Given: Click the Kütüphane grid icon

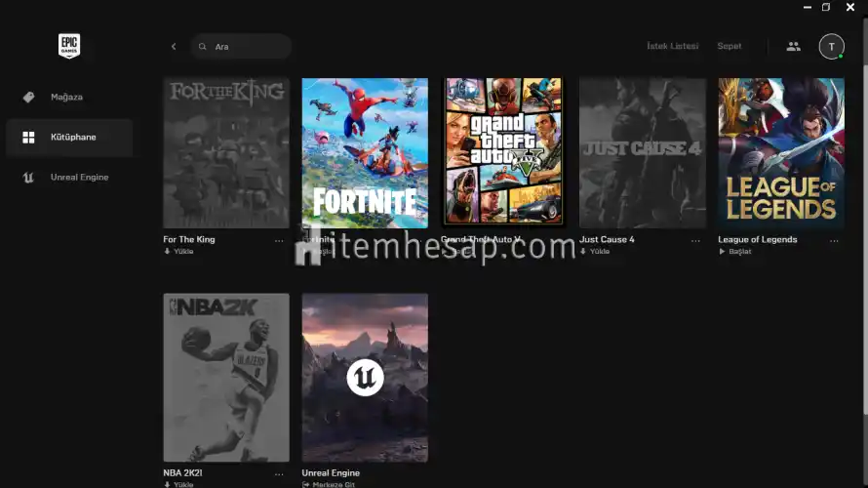Looking at the screenshot, I should click(x=29, y=138).
